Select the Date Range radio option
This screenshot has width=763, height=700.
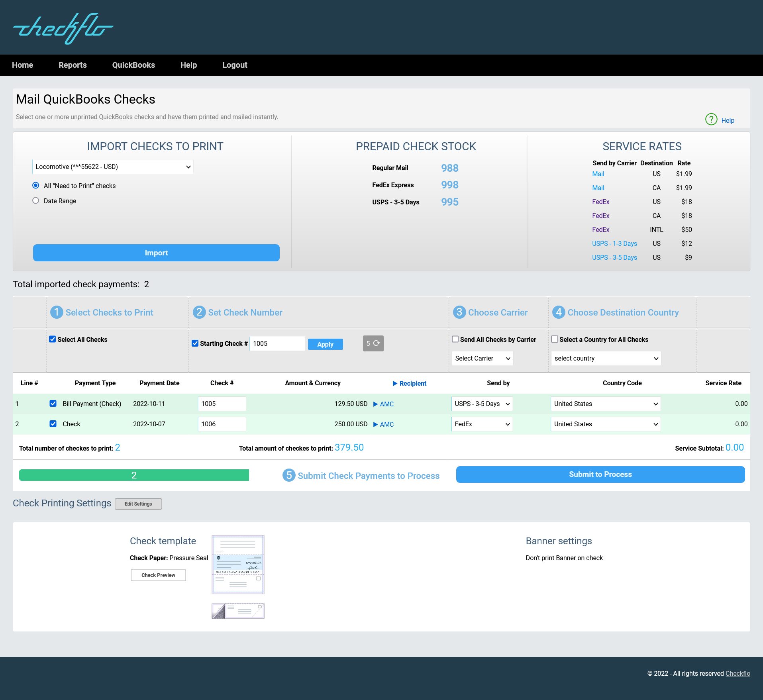click(36, 200)
